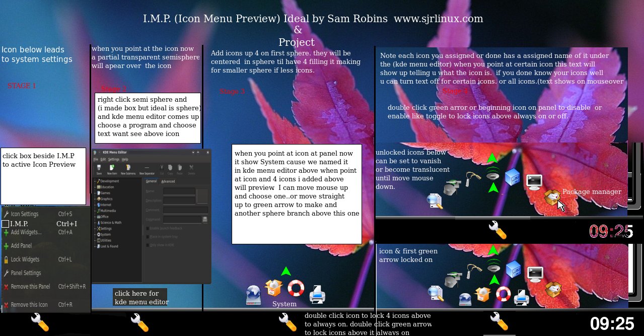644x336 pixels.
Task: Switch to the Advanced tab
Action: point(168,181)
